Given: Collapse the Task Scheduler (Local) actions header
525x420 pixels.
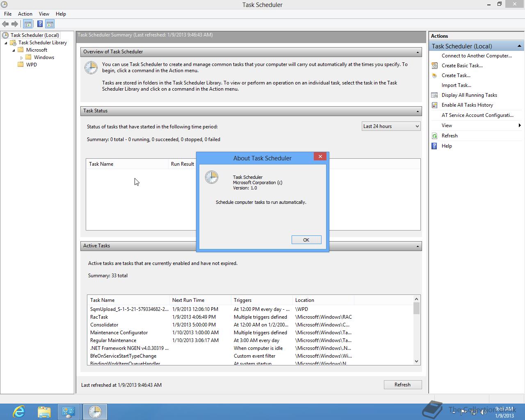Looking at the screenshot, I should tap(519, 46).
